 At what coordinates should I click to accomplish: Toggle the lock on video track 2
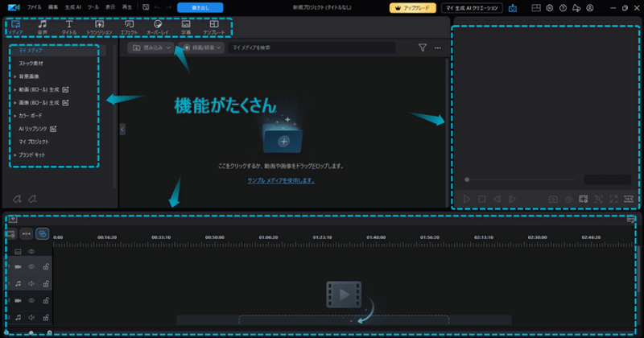[x=46, y=301]
